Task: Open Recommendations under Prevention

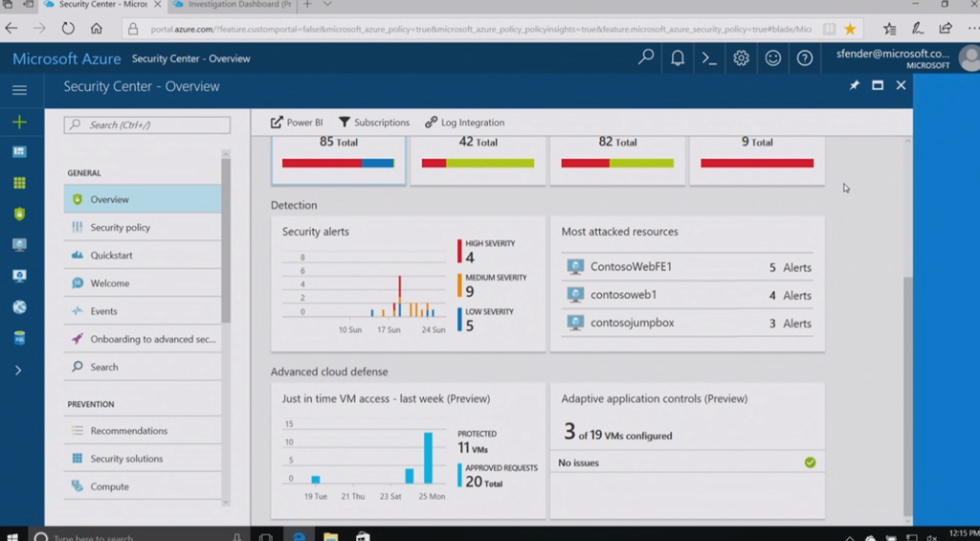Action: (x=143, y=430)
